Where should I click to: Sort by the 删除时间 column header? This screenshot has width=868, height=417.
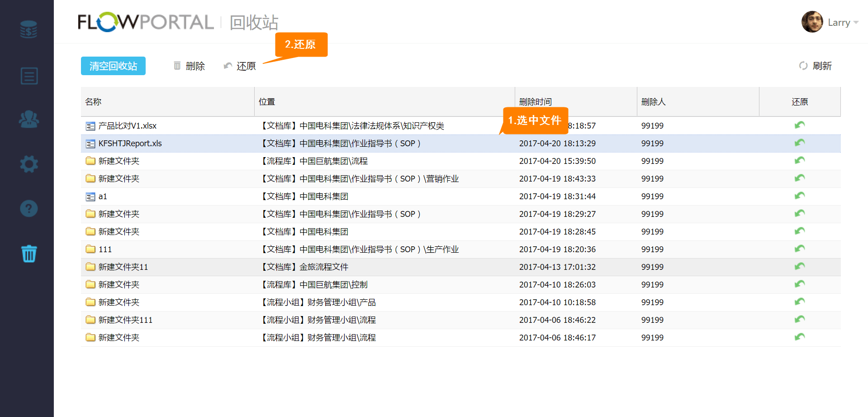536,102
